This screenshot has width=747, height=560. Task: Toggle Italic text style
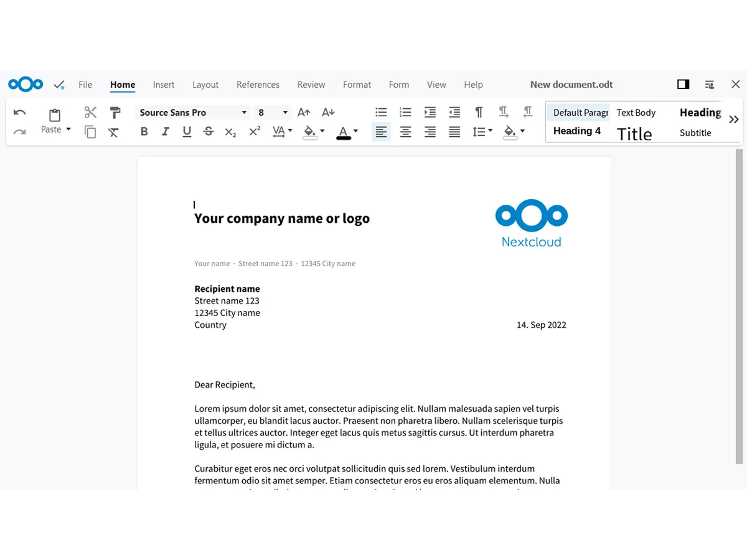point(166,131)
